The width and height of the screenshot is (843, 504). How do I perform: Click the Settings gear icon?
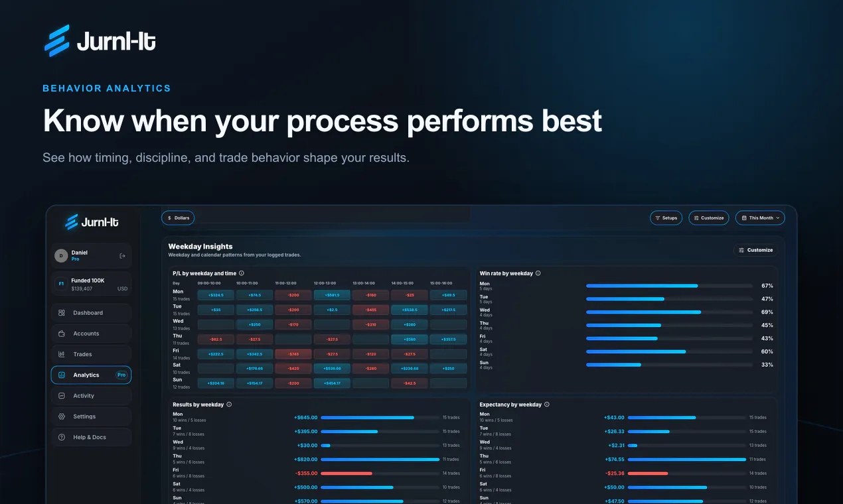pos(61,416)
